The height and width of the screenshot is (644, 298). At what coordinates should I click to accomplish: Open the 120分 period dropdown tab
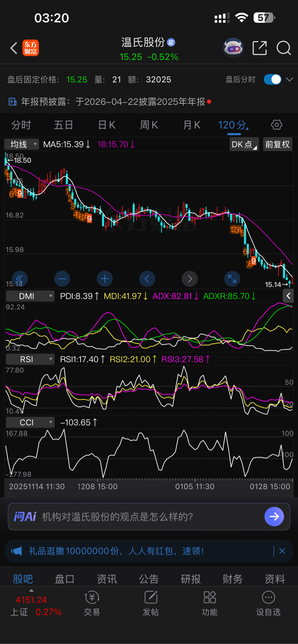tap(233, 125)
